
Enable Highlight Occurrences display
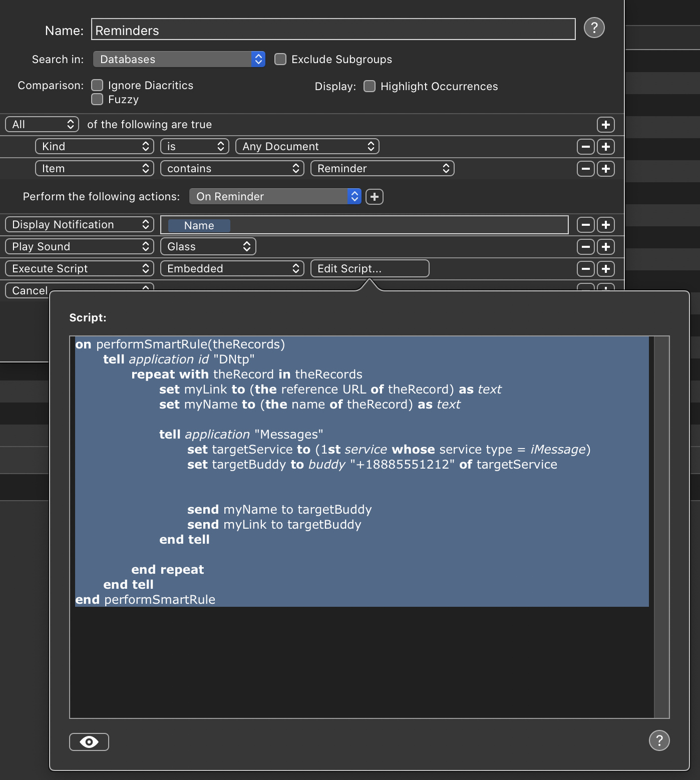370,86
